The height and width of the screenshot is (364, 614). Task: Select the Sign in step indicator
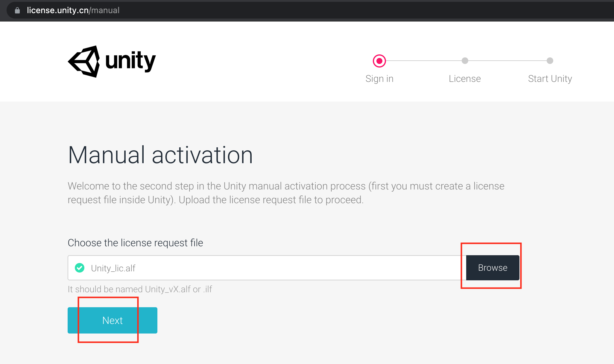(x=378, y=61)
